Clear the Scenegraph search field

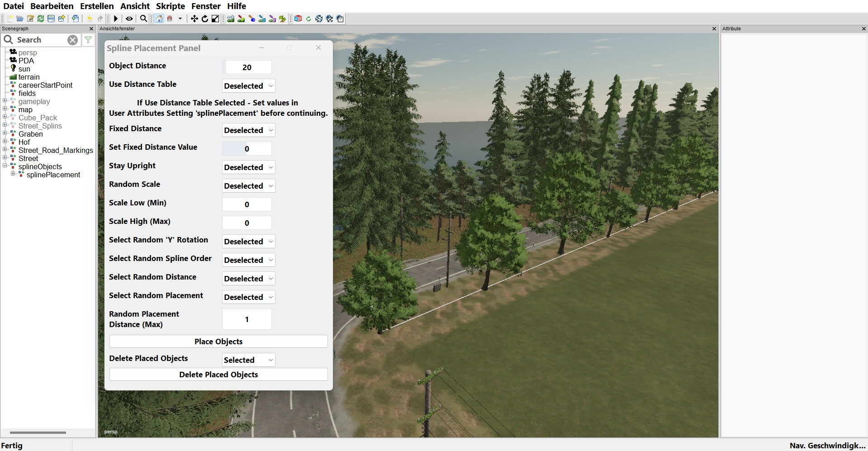pos(72,40)
